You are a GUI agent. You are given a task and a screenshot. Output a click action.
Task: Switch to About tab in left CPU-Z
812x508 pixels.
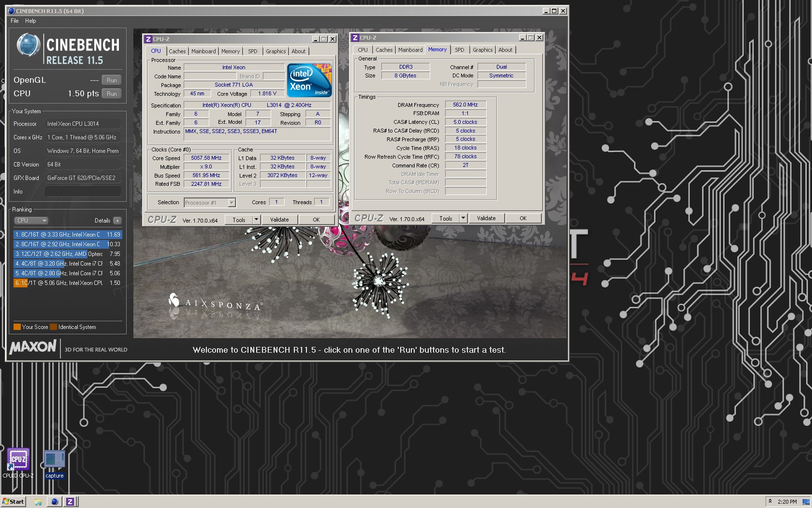(299, 51)
